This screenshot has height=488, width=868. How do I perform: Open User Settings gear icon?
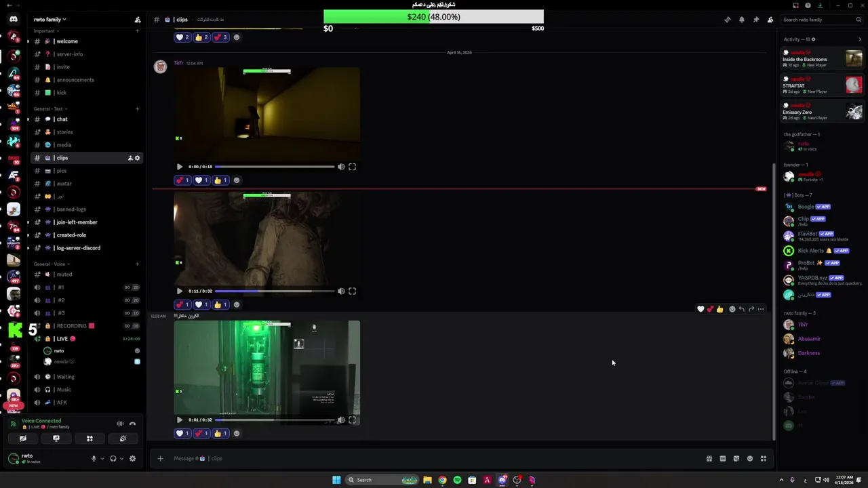tap(132, 459)
